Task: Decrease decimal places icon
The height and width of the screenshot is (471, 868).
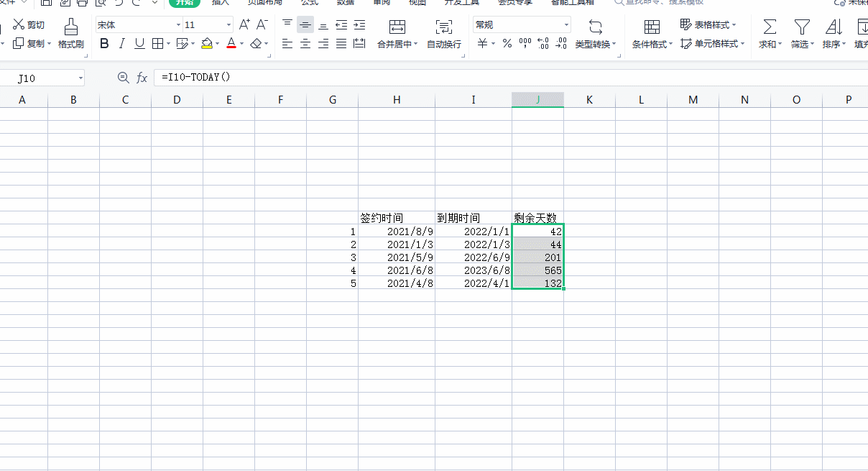Action: click(x=561, y=44)
